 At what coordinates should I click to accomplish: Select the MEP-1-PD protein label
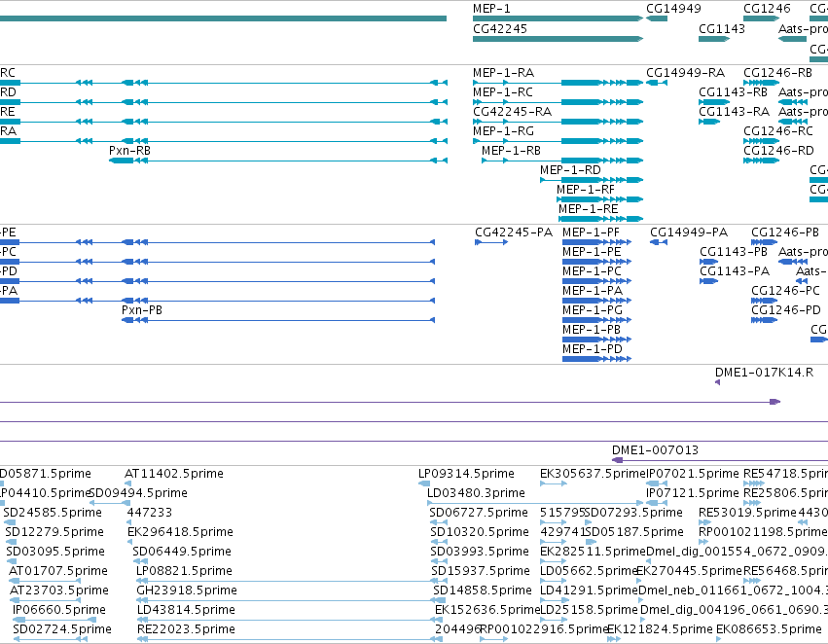[x=592, y=349]
